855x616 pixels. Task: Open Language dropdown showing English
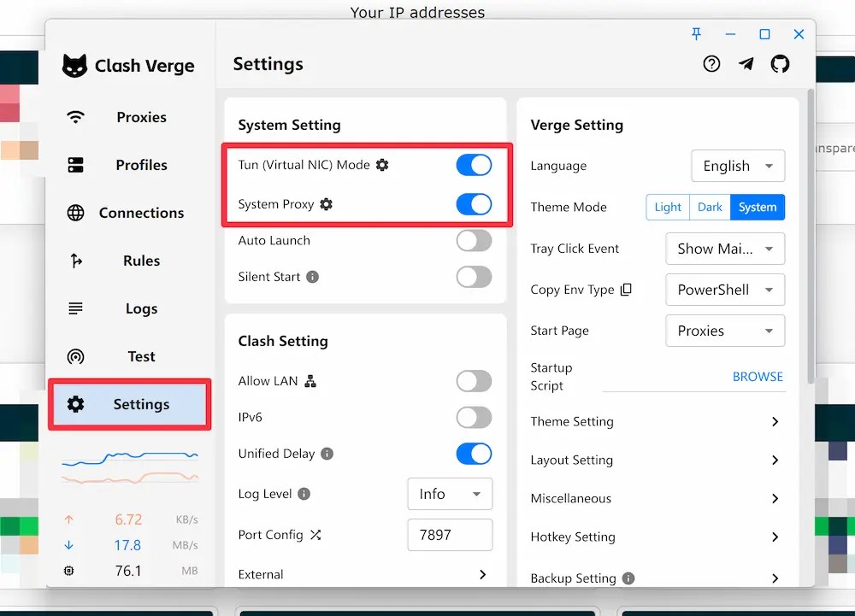pyautogui.click(x=738, y=166)
